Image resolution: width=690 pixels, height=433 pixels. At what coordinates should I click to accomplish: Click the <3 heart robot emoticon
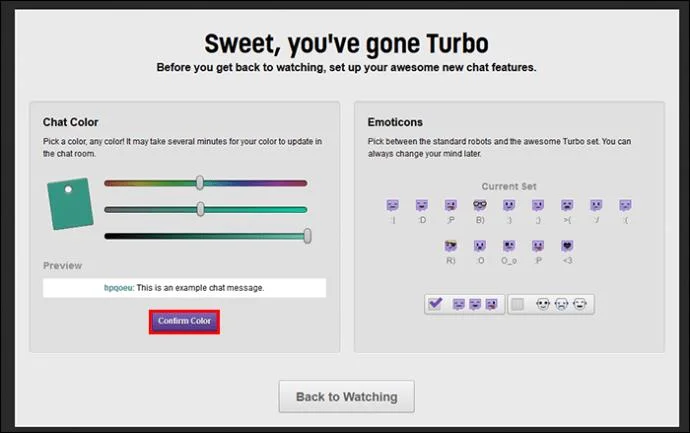tap(567, 246)
